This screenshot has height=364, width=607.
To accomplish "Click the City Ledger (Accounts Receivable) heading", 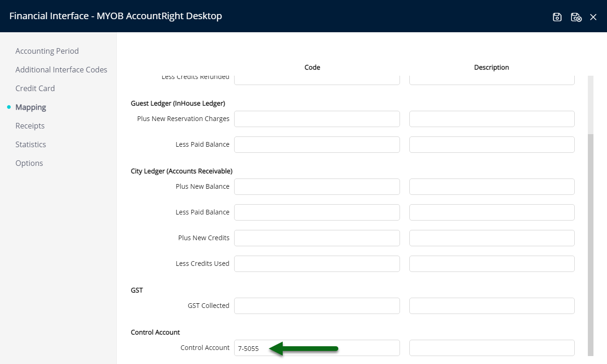I will coord(182,171).
